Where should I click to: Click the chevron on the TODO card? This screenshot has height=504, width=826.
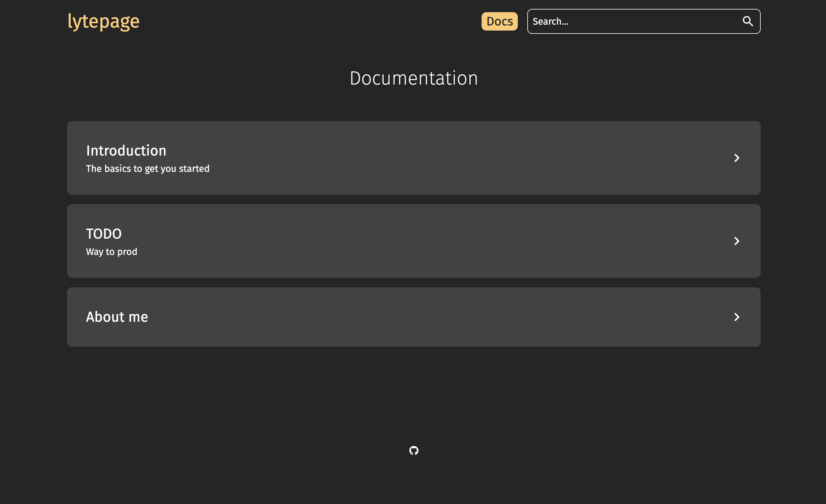pos(737,241)
